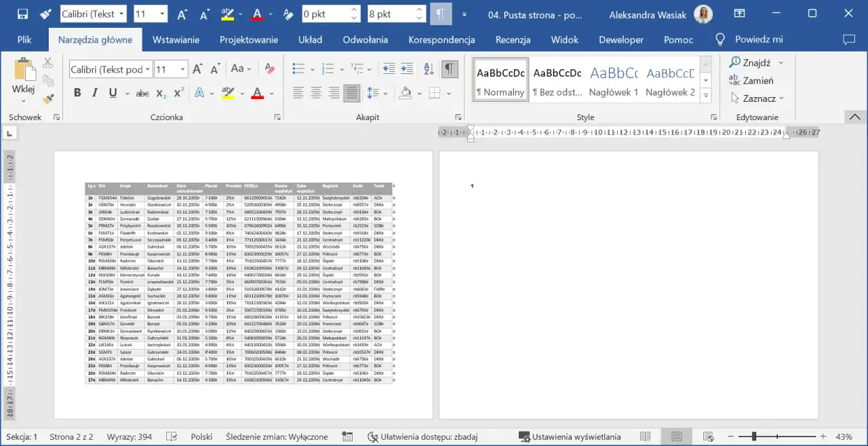Sort text using the A-Z sort icon

click(428, 69)
